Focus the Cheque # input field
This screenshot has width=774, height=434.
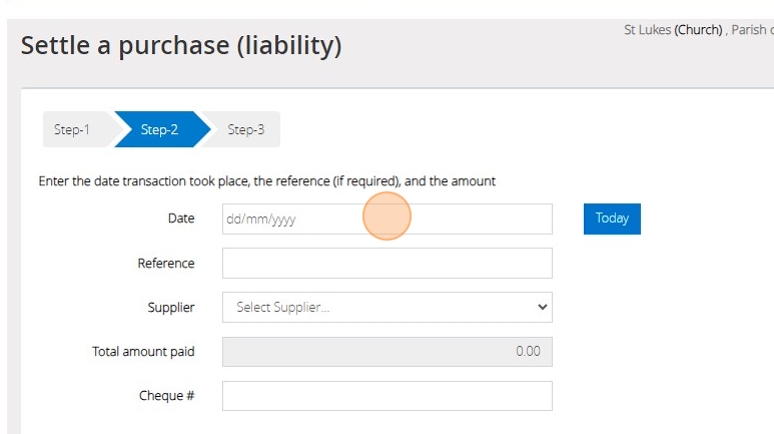387,396
